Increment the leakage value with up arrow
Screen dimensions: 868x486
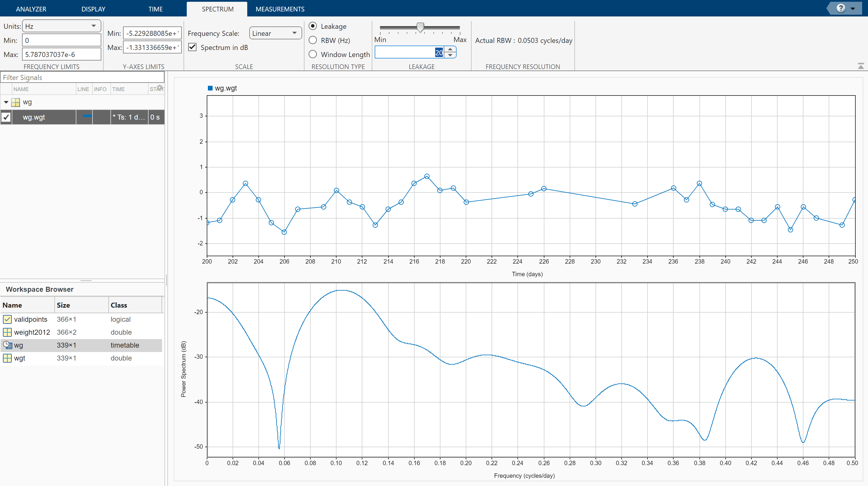point(450,50)
